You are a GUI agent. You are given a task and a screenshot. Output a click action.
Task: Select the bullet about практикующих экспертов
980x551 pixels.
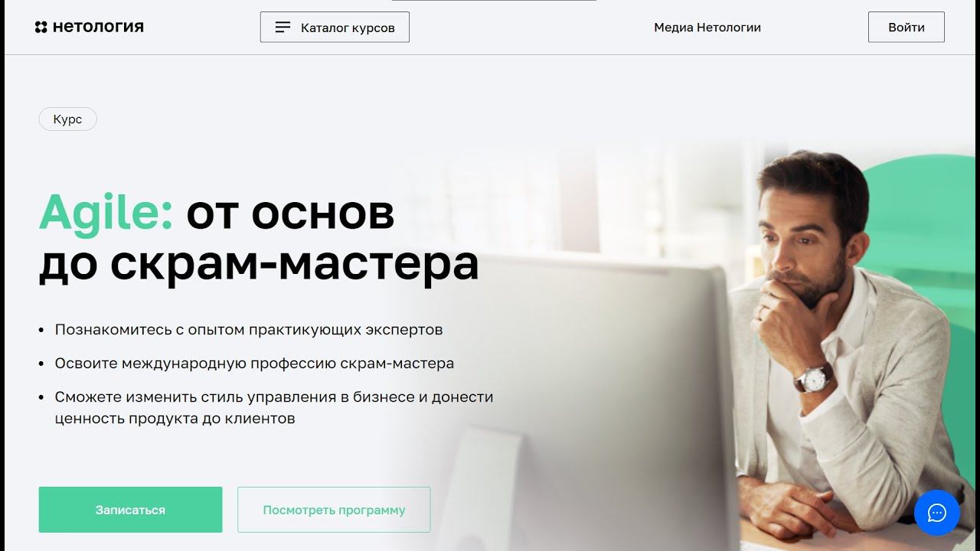click(249, 330)
